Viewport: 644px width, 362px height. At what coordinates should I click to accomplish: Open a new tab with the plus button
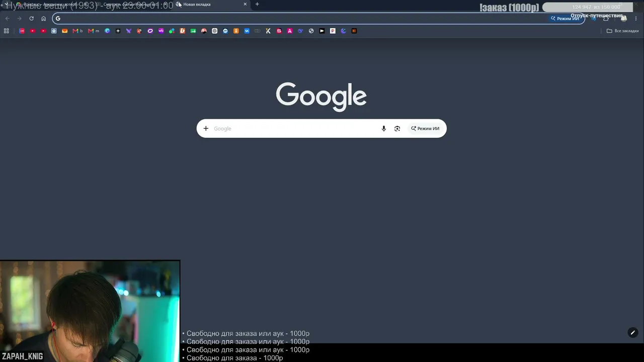(x=257, y=4)
